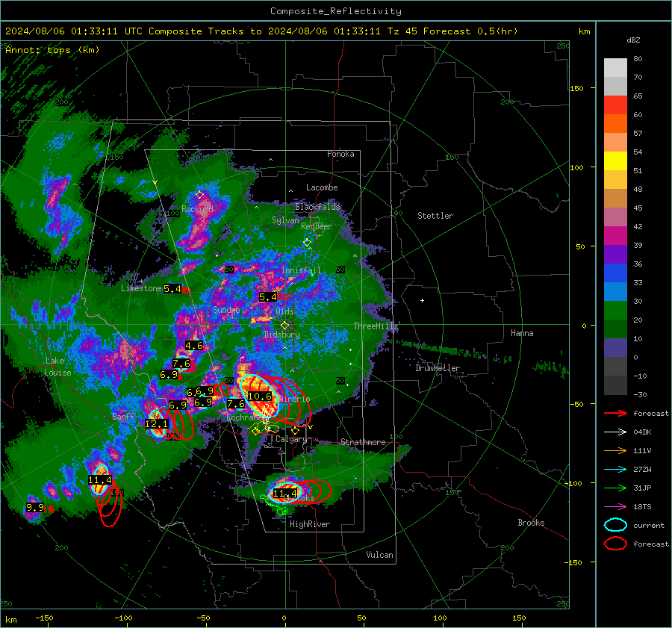Click the Hanna city label
Viewport: 672px width, 628px height.
click(522, 333)
